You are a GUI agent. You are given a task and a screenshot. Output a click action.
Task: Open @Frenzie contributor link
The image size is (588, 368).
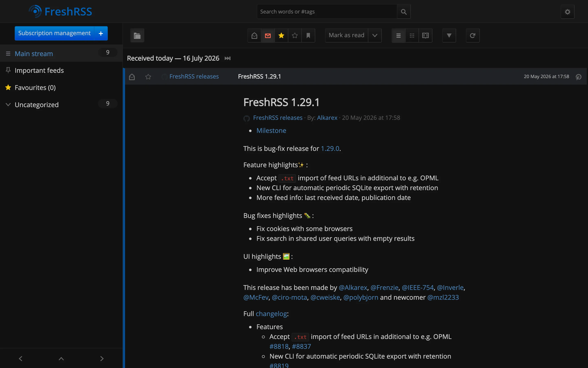[384, 287]
